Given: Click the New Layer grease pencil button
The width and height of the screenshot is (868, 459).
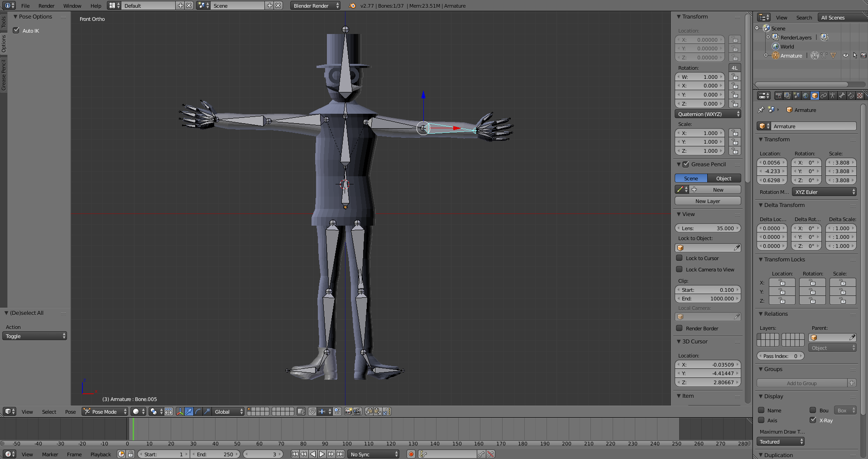Looking at the screenshot, I should (708, 201).
